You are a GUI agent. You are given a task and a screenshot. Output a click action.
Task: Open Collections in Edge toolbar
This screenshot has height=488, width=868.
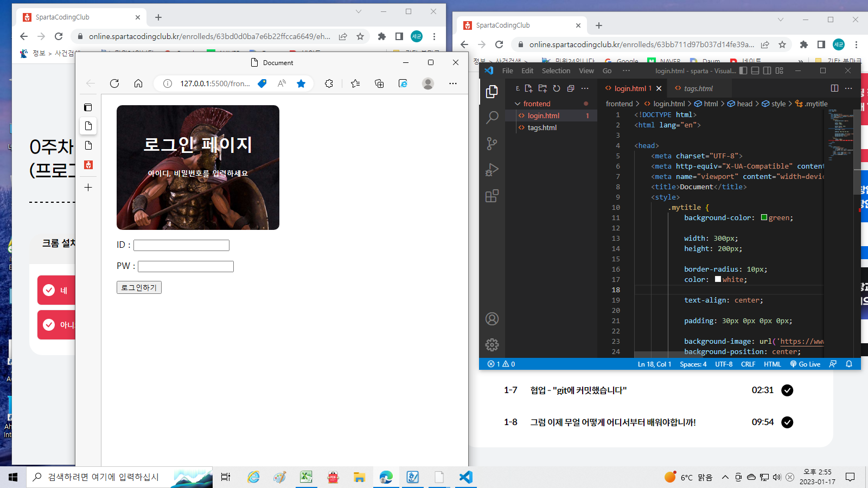coord(379,84)
